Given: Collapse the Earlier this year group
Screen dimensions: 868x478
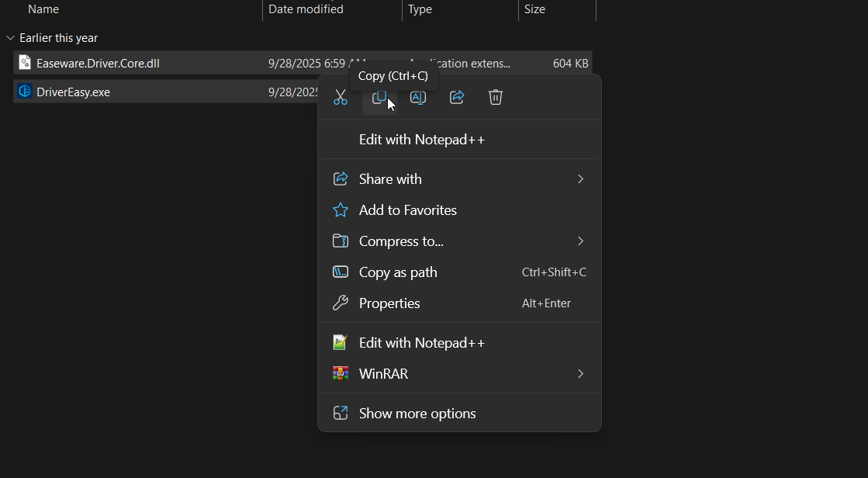Looking at the screenshot, I should click(10, 38).
